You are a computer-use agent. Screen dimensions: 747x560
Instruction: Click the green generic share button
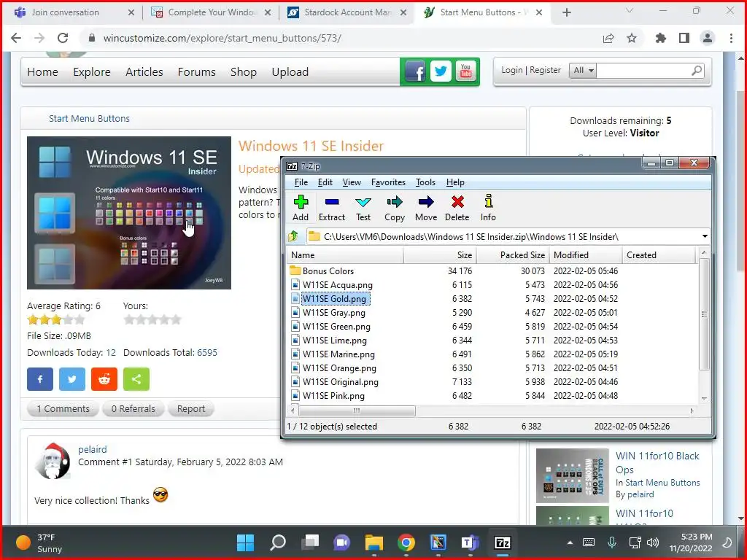click(136, 379)
